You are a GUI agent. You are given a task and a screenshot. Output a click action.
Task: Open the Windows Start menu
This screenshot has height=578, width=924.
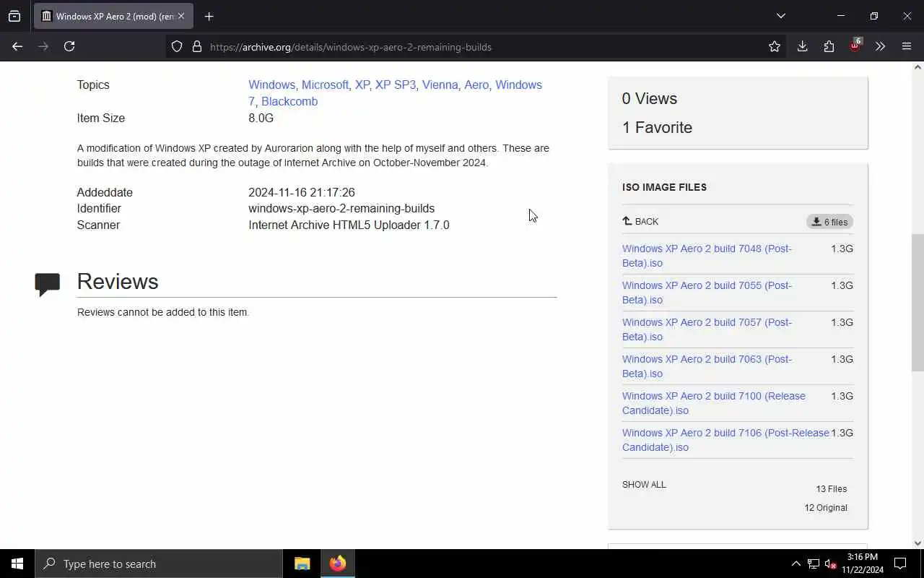tap(17, 564)
